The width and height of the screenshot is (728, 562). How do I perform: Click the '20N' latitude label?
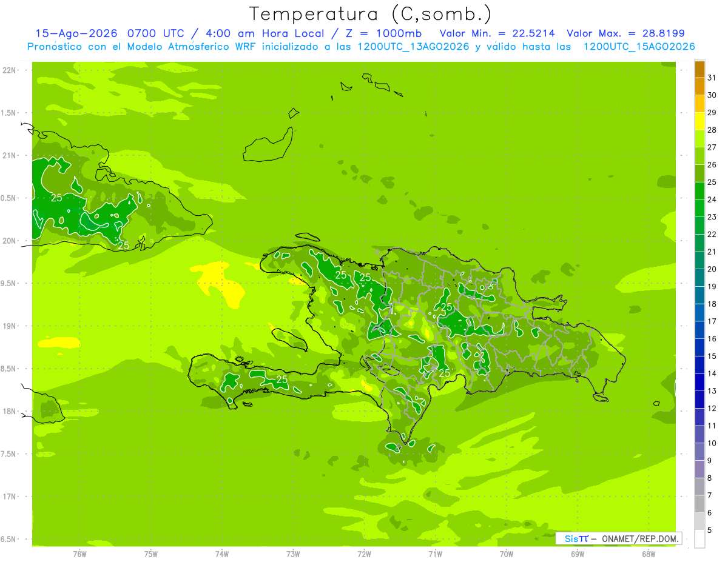tap(10, 241)
